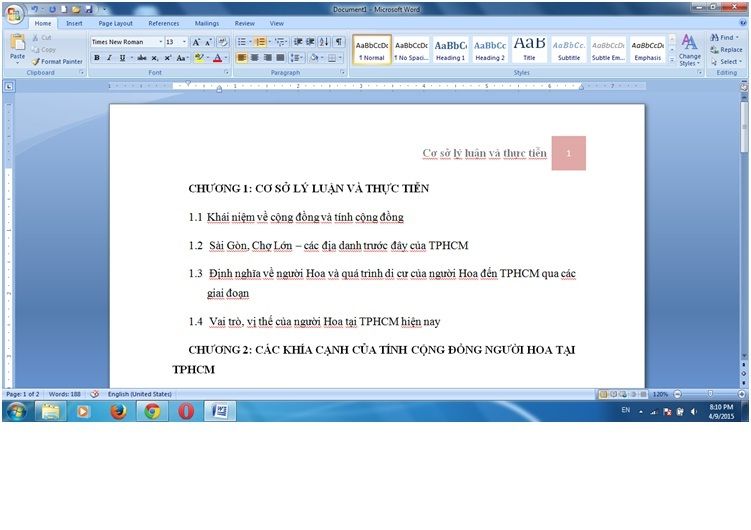This screenshot has height=530, width=751.
Task: Click the Grow Font icon
Action: 196,42
